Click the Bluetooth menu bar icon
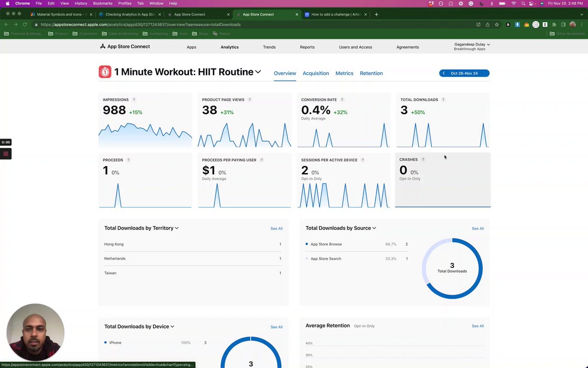This screenshot has height=368, width=588. [x=492, y=3]
